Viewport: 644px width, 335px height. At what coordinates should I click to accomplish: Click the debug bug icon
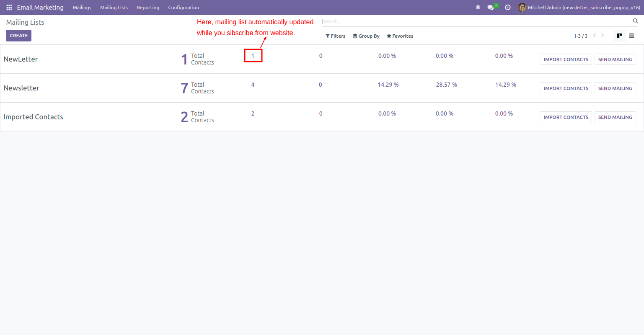point(478,7)
